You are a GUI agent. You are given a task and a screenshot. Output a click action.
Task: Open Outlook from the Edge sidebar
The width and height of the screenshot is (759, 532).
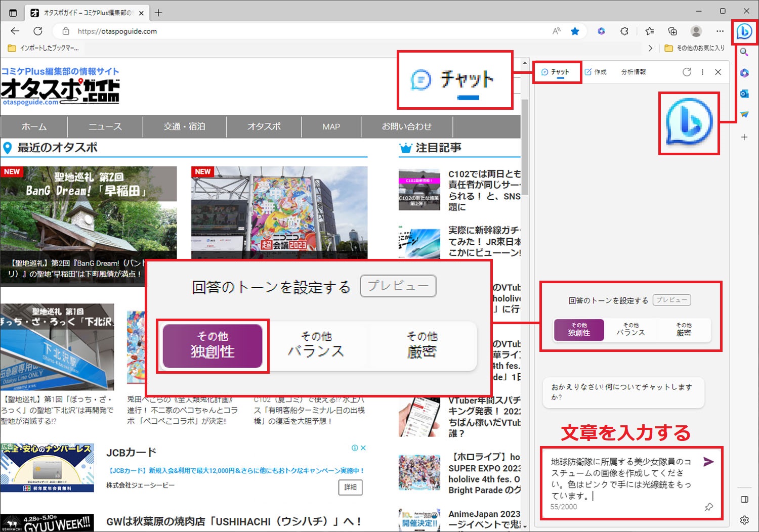744,94
